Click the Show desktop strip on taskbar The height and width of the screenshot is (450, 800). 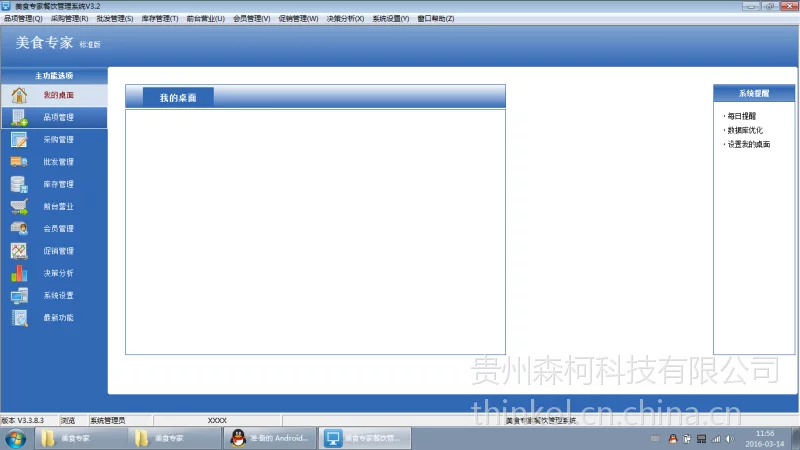pyautogui.click(x=796, y=438)
